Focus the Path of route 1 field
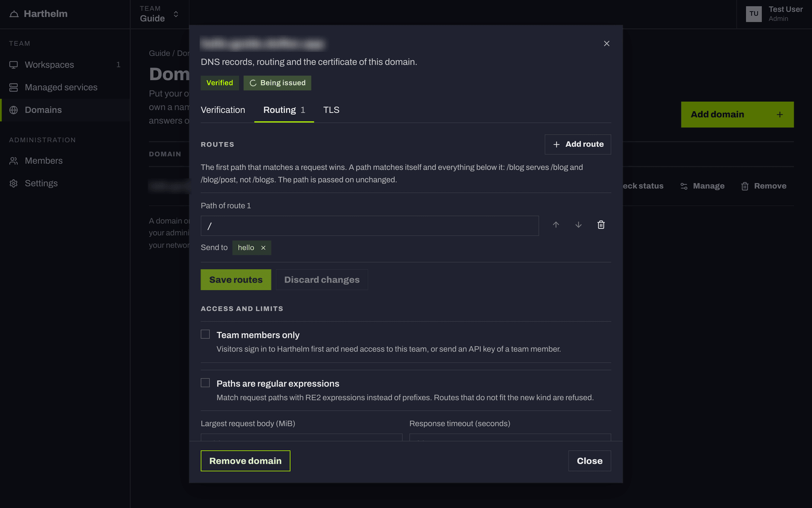This screenshot has height=508, width=812. tap(369, 226)
